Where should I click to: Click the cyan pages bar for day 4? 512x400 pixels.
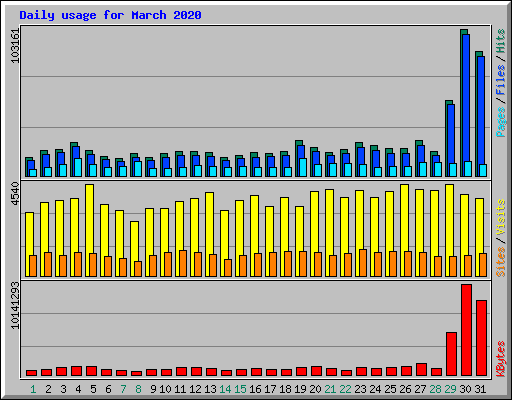(78, 167)
